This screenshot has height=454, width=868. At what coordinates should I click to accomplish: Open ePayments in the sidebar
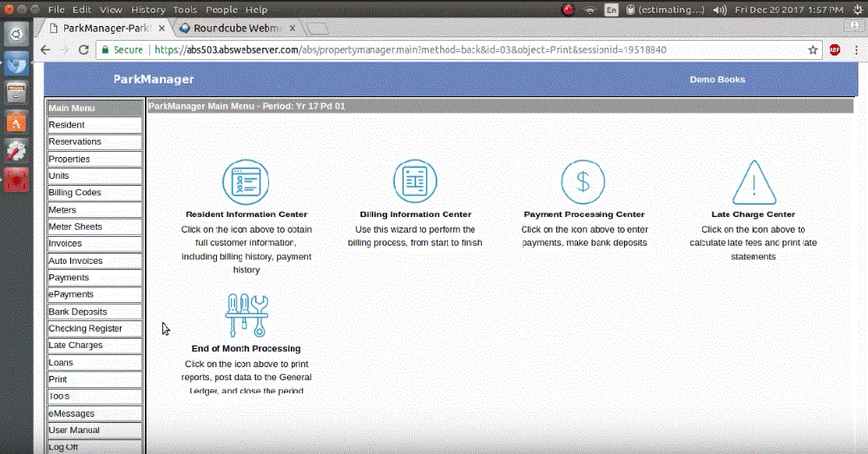tap(95, 294)
